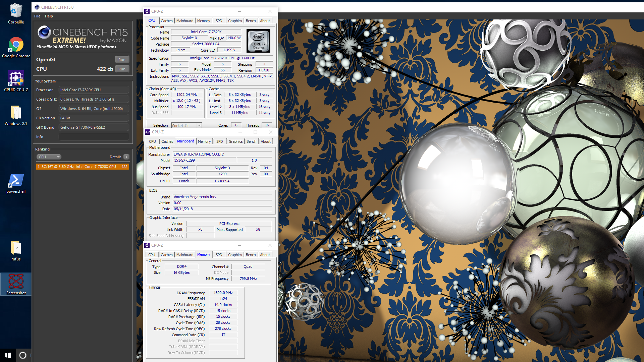Open Bench tab in top CPU-Z window
Screen dimensions: 644x362
[x=251, y=21]
